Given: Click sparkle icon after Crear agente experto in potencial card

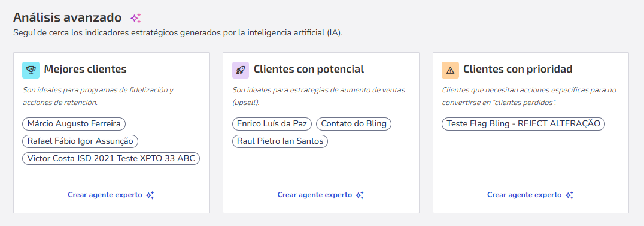Looking at the screenshot, I should 360,195.
